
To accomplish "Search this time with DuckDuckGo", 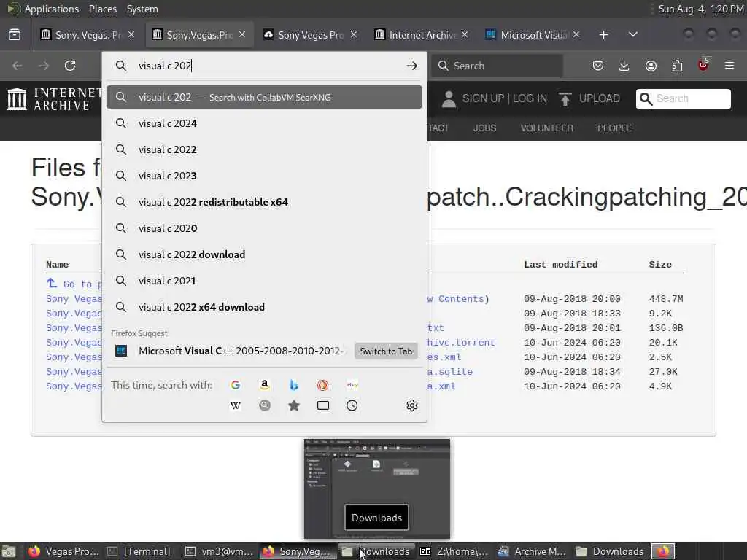I will pyautogui.click(x=323, y=385).
